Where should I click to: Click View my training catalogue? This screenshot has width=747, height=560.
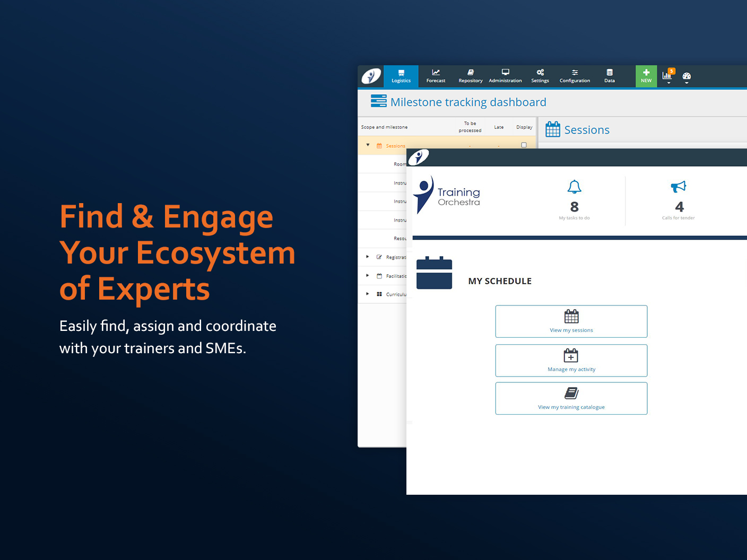571,398
